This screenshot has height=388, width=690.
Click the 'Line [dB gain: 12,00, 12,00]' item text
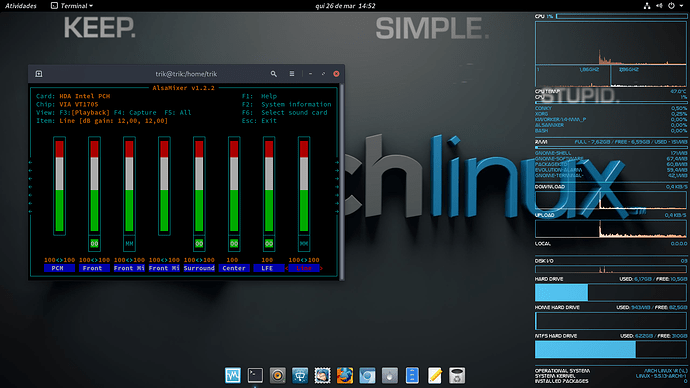(x=114, y=121)
